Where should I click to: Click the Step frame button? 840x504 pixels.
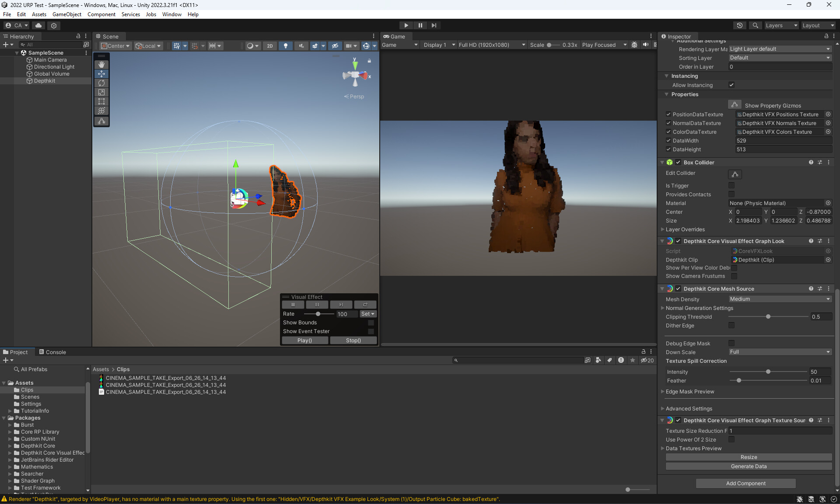click(x=434, y=25)
